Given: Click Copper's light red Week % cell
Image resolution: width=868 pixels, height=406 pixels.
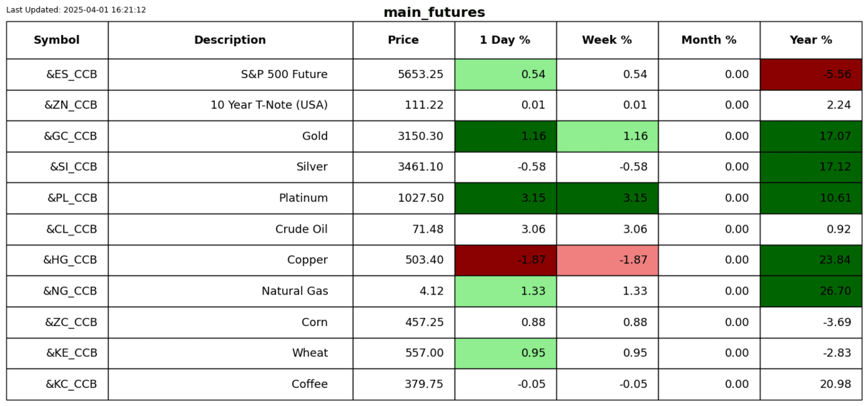Looking at the screenshot, I should [607, 260].
